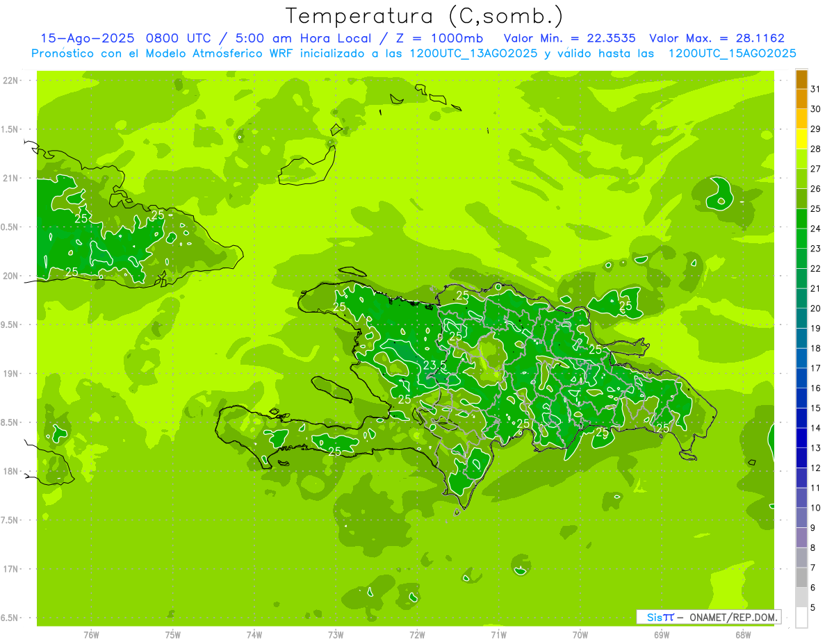Click the blue legend band between 14 and 15
Viewport: 834px width, 644px height.
coord(802,418)
